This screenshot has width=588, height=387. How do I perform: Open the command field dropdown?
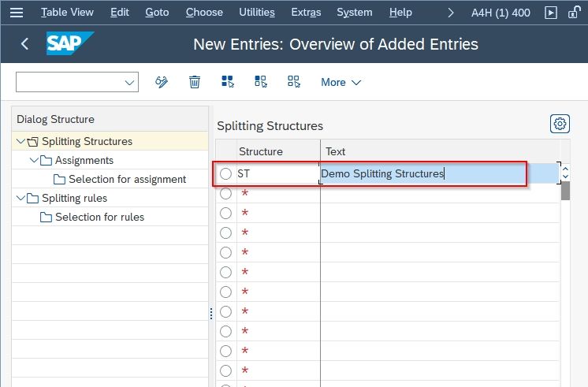(129, 82)
